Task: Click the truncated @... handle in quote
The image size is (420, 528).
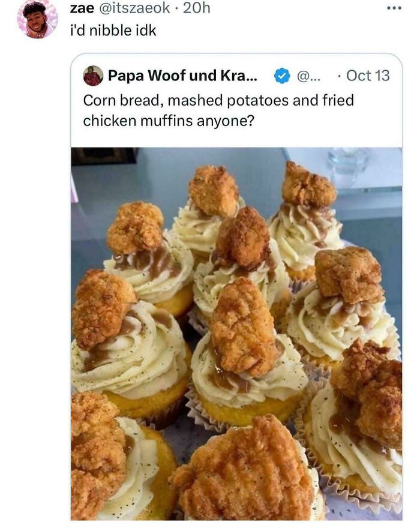Action: [x=309, y=76]
